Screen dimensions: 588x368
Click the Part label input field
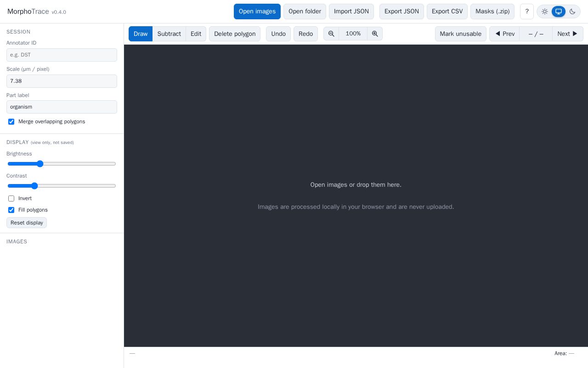[x=62, y=107]
